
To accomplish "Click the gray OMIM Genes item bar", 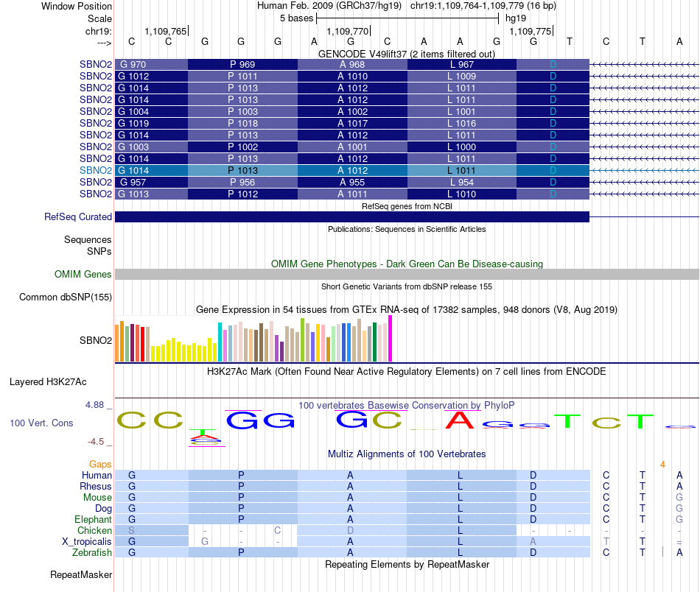I will tap(407, 275).
